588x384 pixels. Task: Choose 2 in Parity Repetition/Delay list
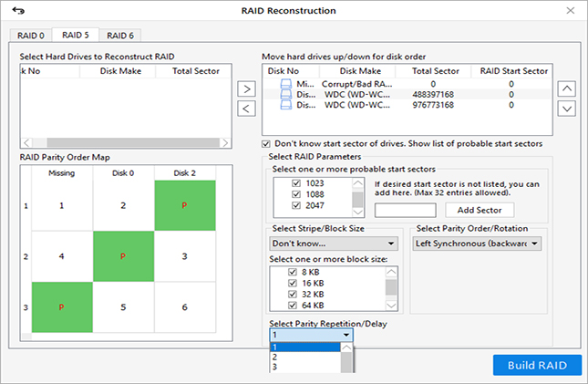(304, 357)
